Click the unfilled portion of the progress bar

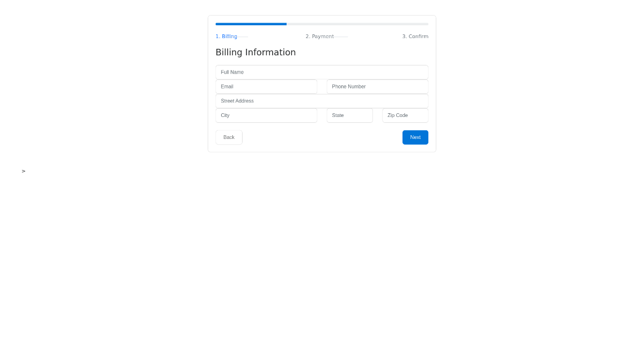(357, 24)
